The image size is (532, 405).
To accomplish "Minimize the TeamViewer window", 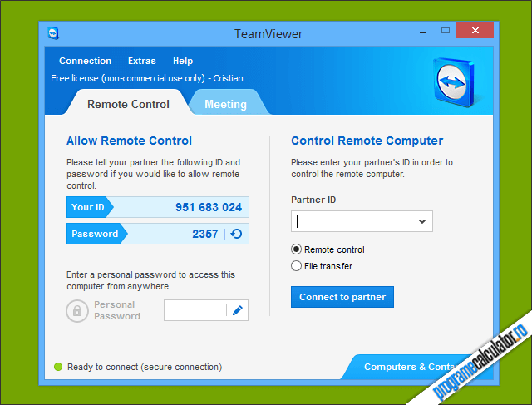I will click(x=423, y=32).
